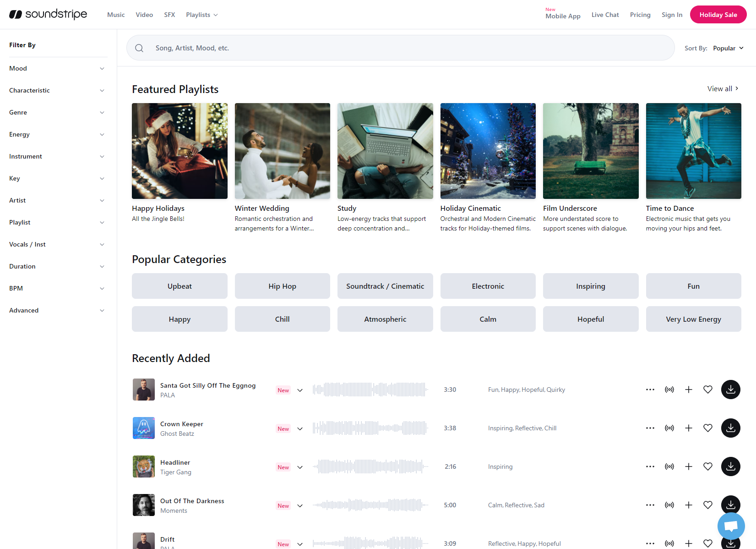
Task: Click the Holiday Sale button
Action: 718,15
